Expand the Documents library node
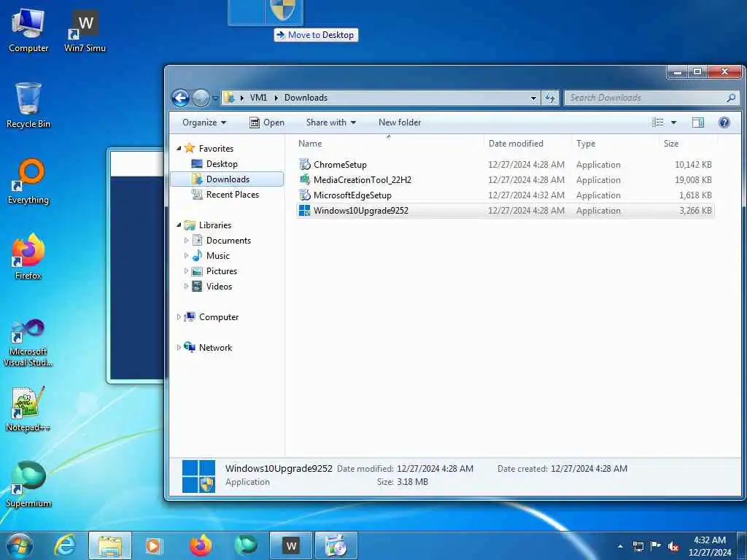 tap(186, 241)
